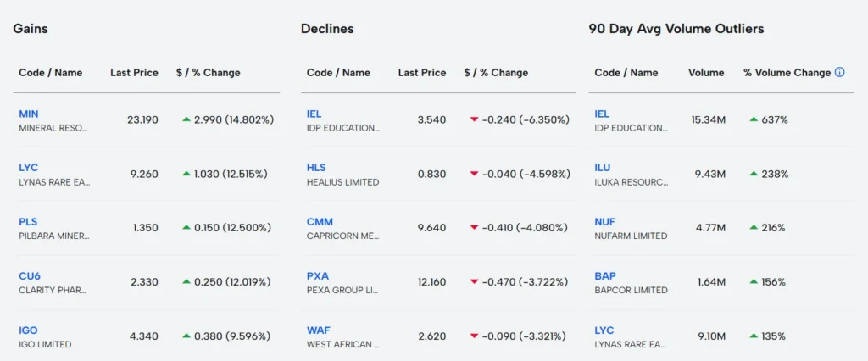
Task: Open the BAP Bapcor Limited link
Action: pos(604,276)
